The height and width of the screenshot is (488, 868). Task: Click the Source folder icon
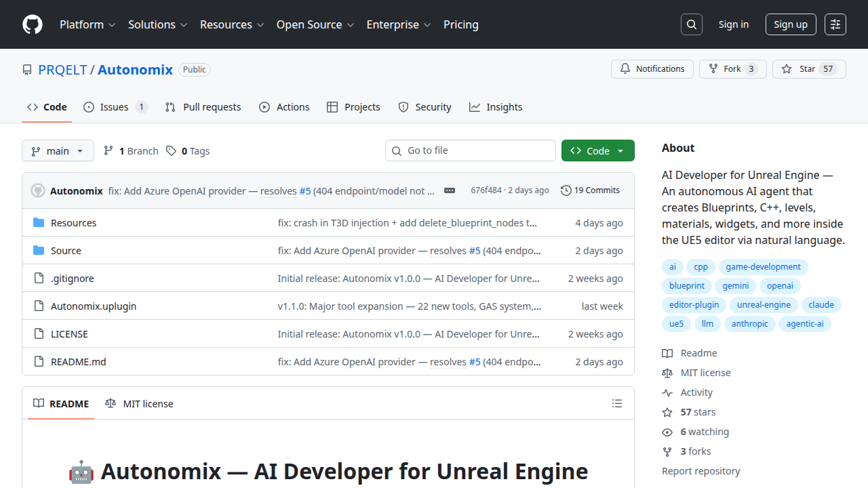click(x=39, y=251)
